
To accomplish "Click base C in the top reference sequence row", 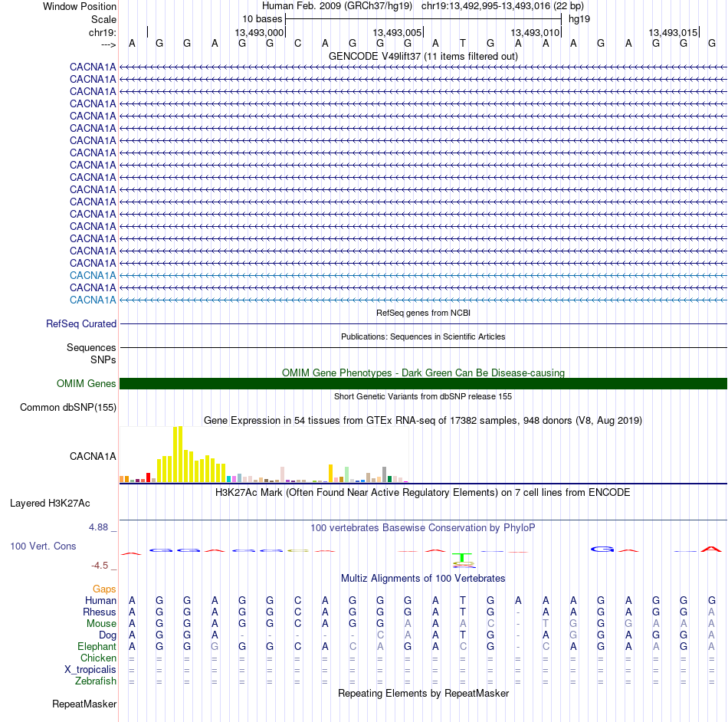I will pos(297,43).
